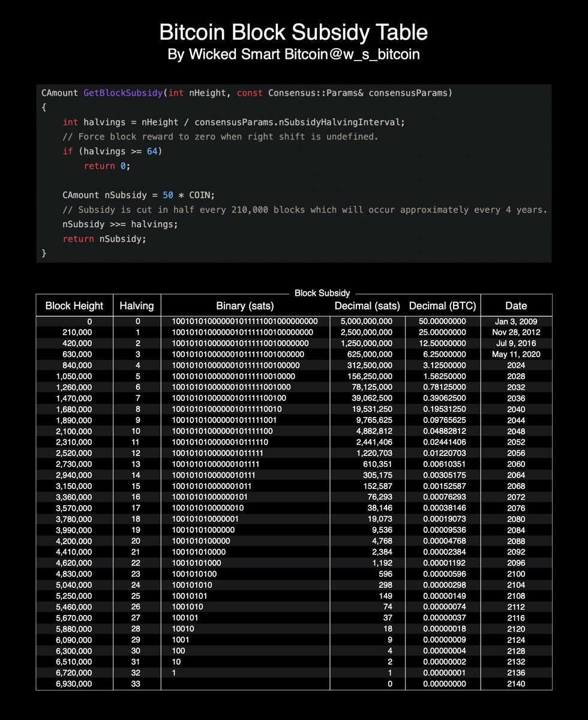The height and width of the screenshot is (720, 588).
Task: Click the date cell '2100'
Action: tap(516, 574)
